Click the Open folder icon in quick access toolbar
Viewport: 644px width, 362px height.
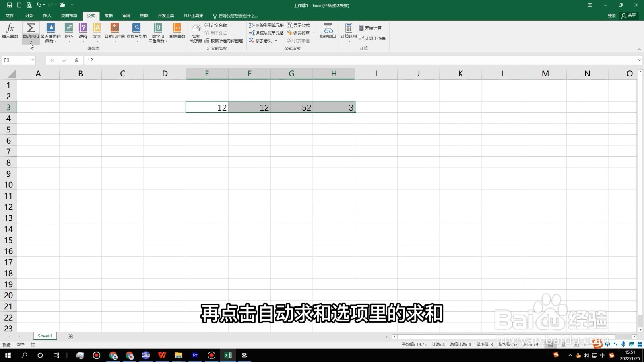click(62, 5)
